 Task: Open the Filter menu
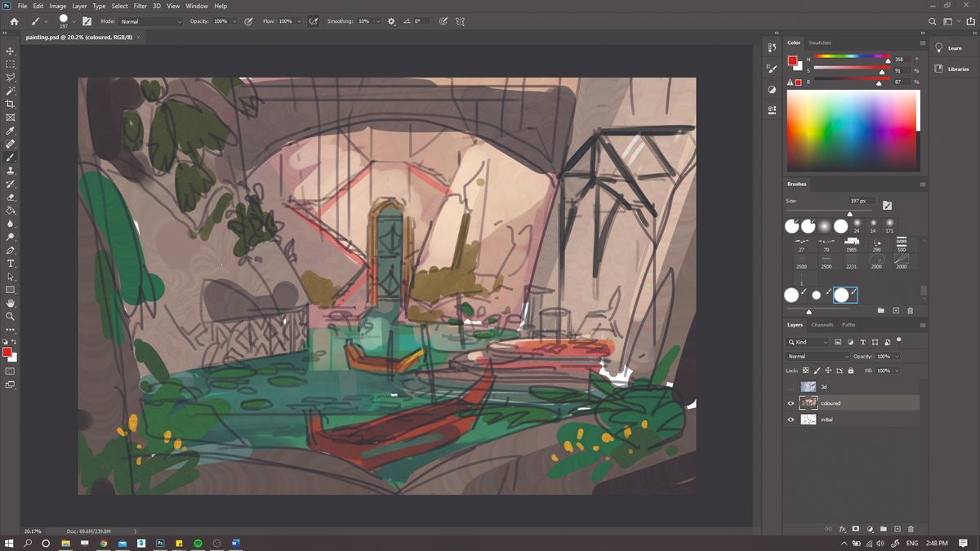click(140, 6)
